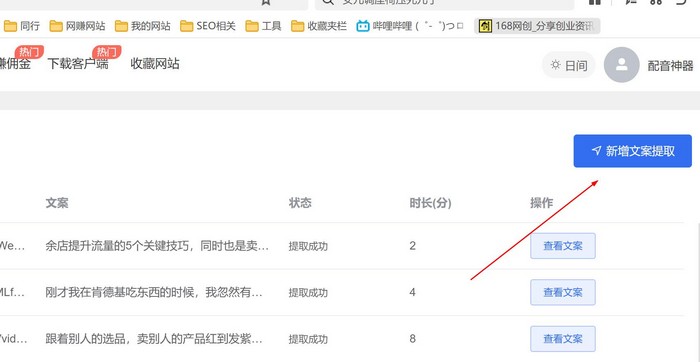This screenshot has width=700, height=362.
Task: Click 提取成功 status in the 肯德基 row
Action: [x=308, y=292]
